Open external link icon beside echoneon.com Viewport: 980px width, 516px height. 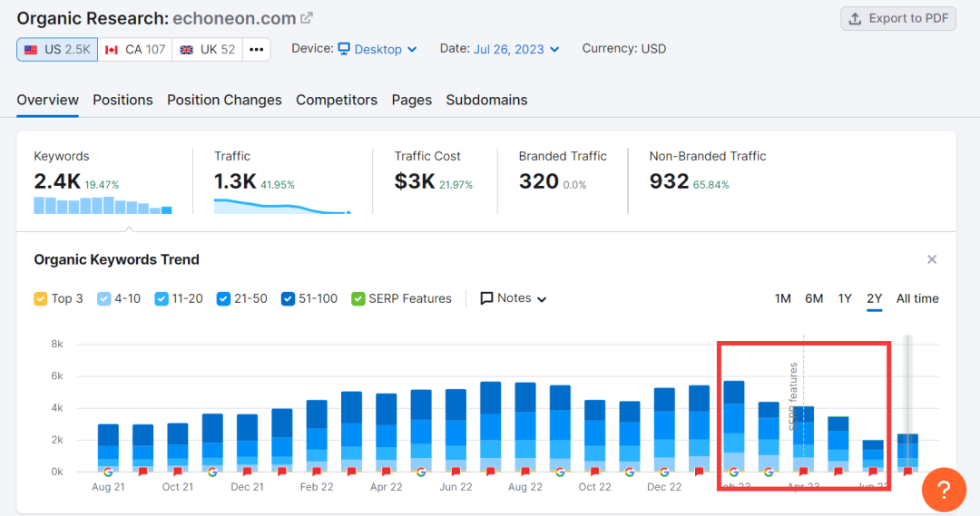[x=307, y=18]
